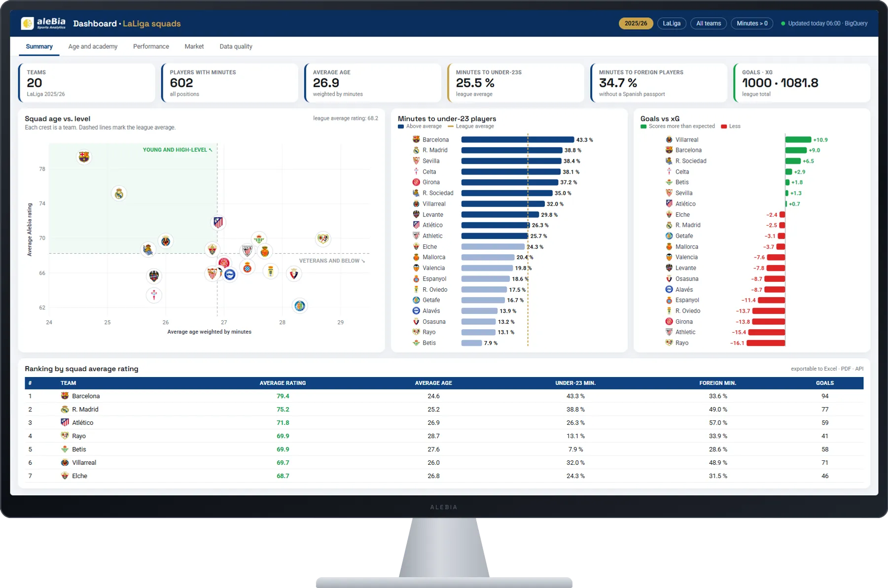This screenshot has width=888, height=588.
Task: Sort table by Foreign Min. column
Action: click(x=717, y=383)
